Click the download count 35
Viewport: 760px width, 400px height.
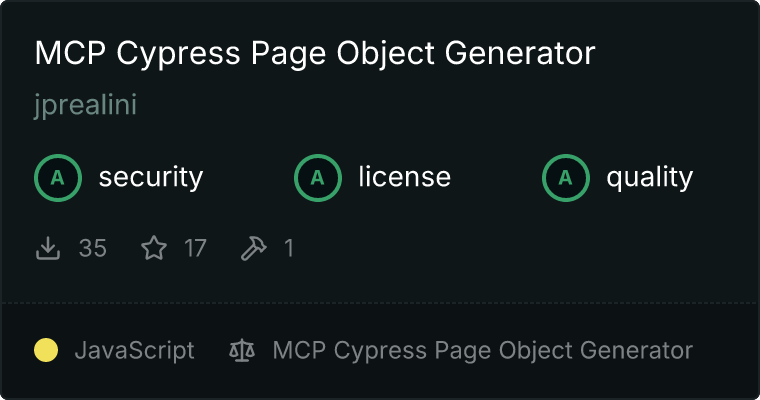(x=93, y=248)
